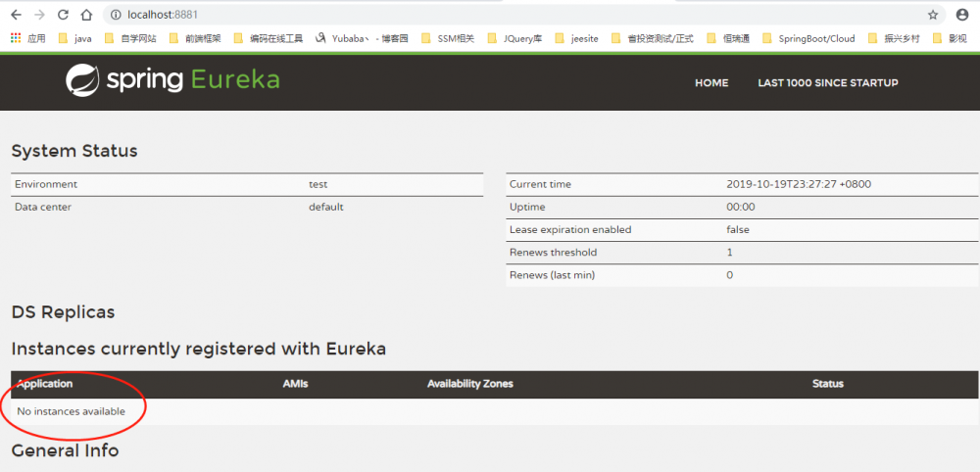
Task: Open the SpringBoot/Cloud bookmark folder
Action: [808, 39]
